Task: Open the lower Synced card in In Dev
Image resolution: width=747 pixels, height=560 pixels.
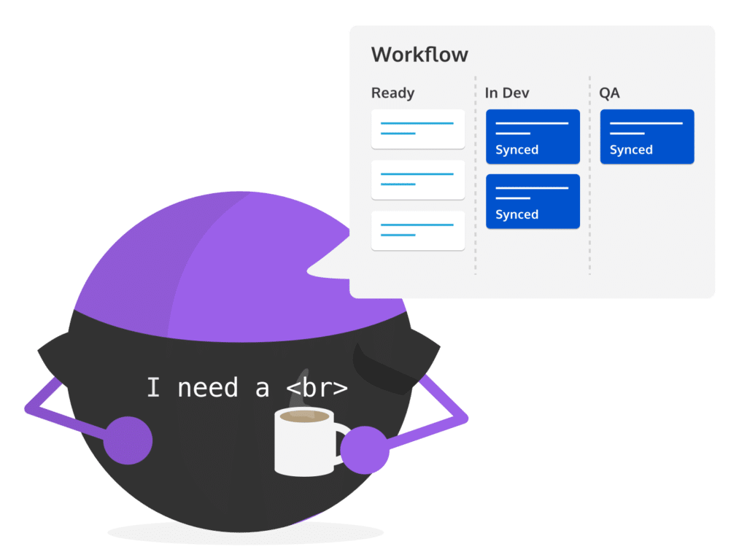Action: [533, 201]
